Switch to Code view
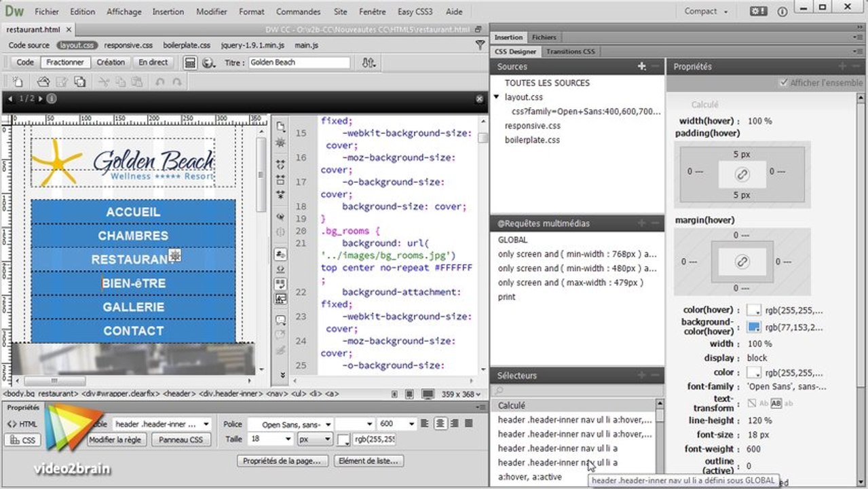Viewport: 868px width, 489px height. click(x=25, y=62)
